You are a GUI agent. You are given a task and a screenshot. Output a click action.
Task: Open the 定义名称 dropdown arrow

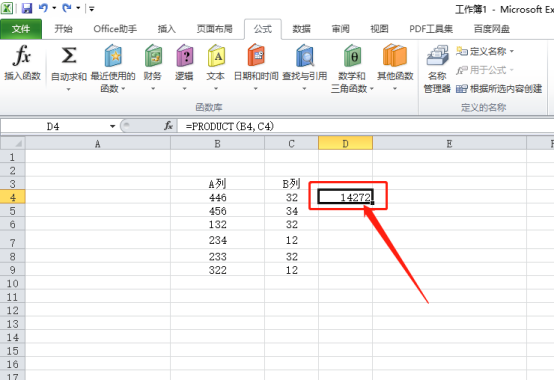(x=512, y=52)
